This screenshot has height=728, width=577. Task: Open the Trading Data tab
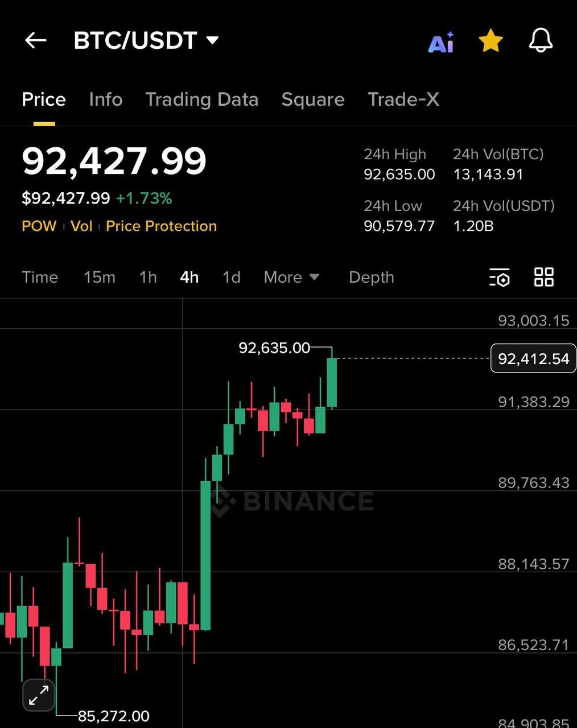(201, 100)
